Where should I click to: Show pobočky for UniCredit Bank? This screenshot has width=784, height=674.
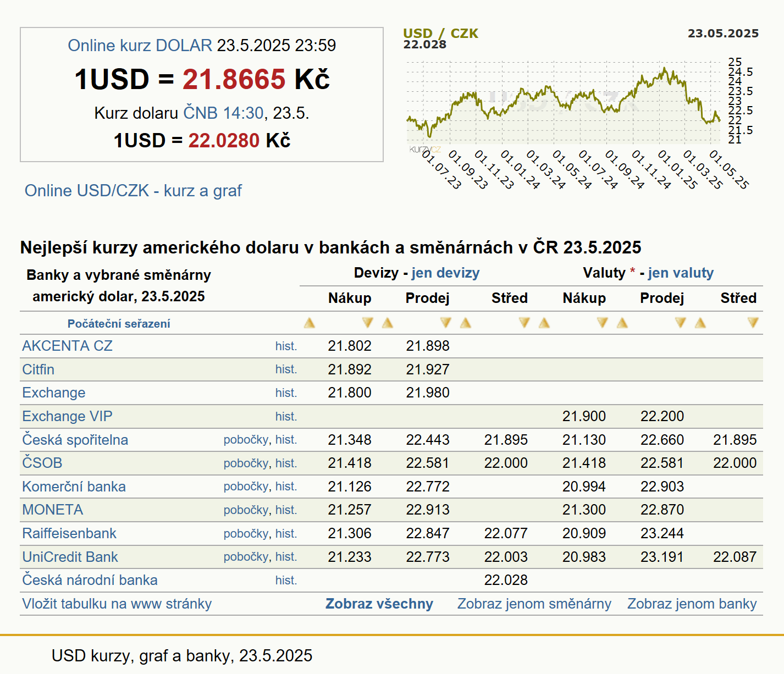click(x=246, y=557)
